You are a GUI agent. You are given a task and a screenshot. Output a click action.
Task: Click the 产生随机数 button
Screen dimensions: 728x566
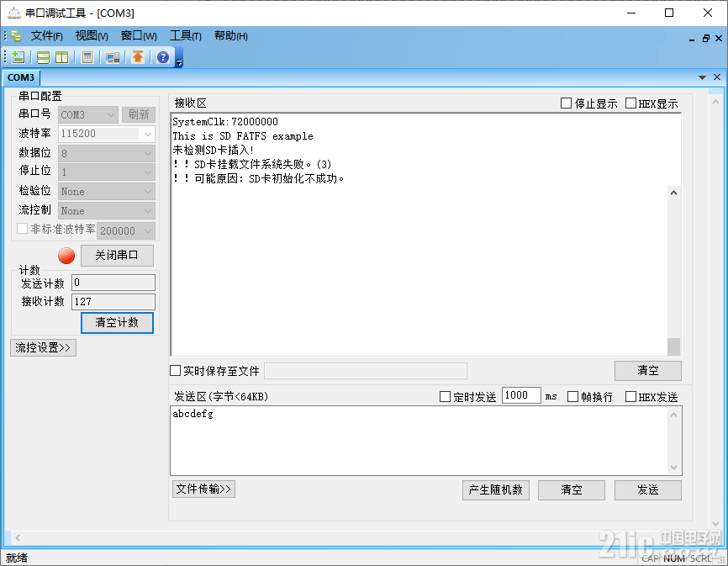tap(496, 489)
